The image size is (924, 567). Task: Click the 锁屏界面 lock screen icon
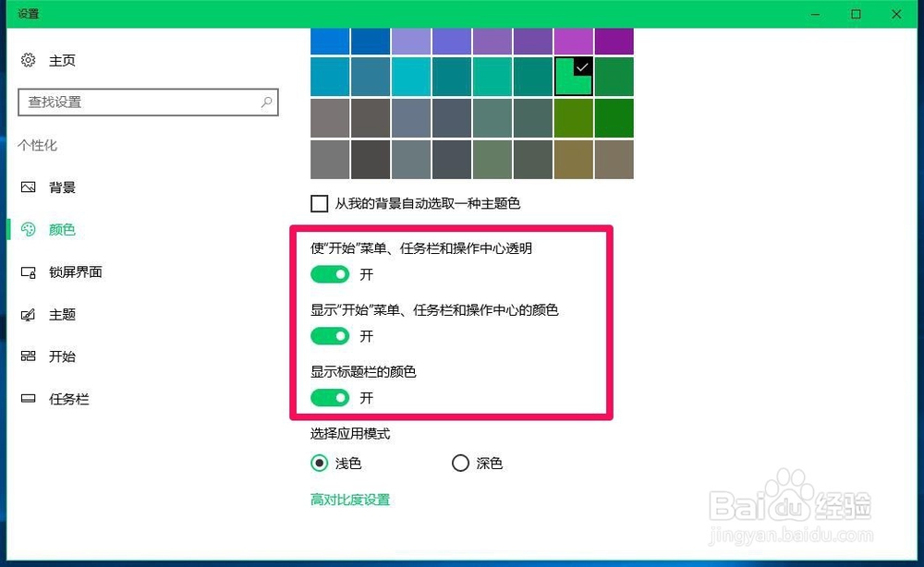(29, 272)
